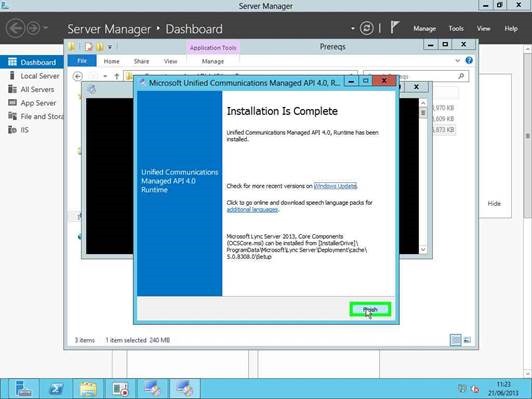Open Server Manager from the taskbar

23,389
